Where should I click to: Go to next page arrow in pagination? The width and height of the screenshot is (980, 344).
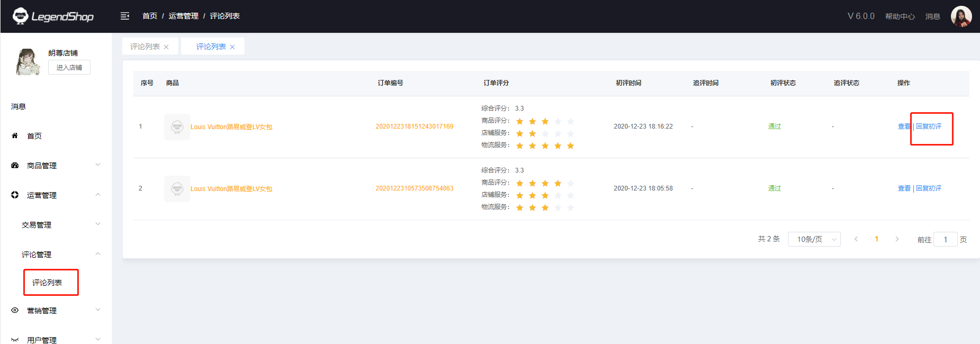pyautogui.click(x=897, y=239)
